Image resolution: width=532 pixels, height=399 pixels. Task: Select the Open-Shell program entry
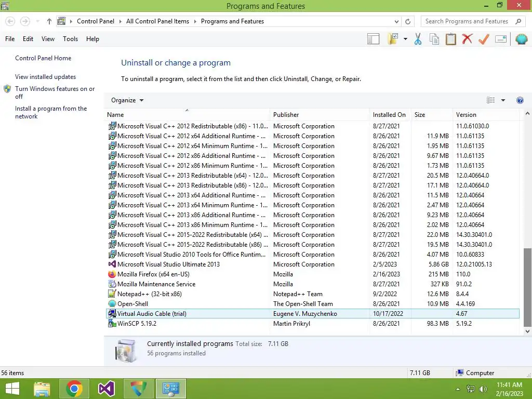pyautogui.click(x=313, y=303)
